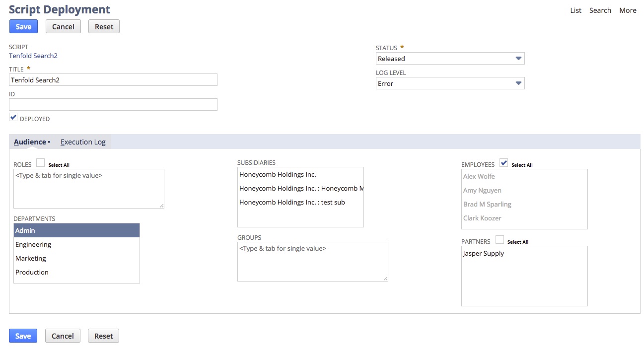Viewport: 644px width, 354px height.
Task: Select Jasper Supply in Partners list
Action: click(484, 253)
